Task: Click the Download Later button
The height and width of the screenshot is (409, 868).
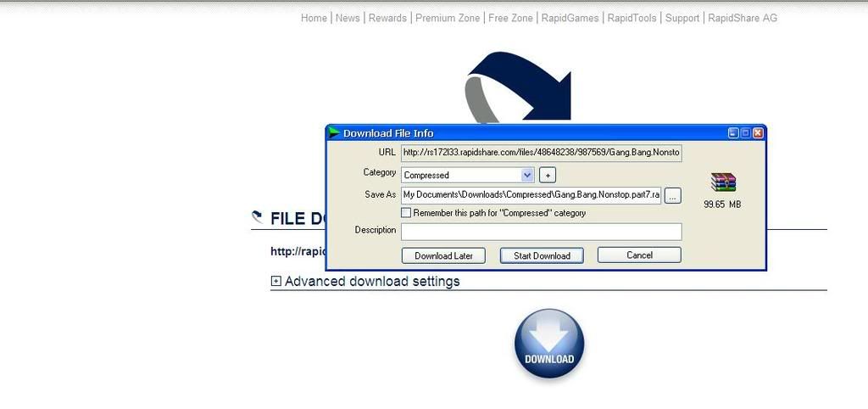Action: click(443, 255)
